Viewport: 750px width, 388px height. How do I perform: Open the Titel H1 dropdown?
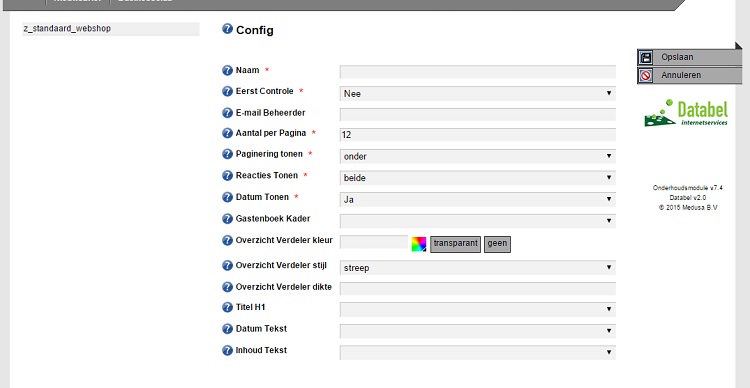(x=477, y=310)
